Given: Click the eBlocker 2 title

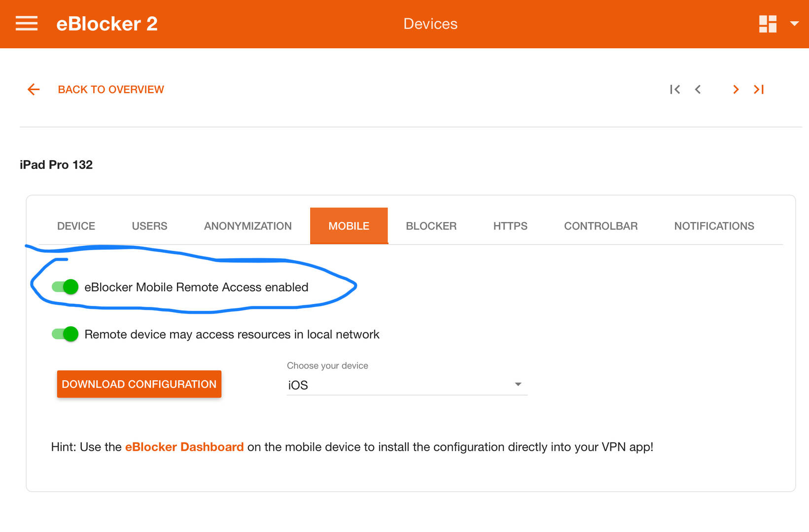Looking at the screenshot, I should point(107,24).
